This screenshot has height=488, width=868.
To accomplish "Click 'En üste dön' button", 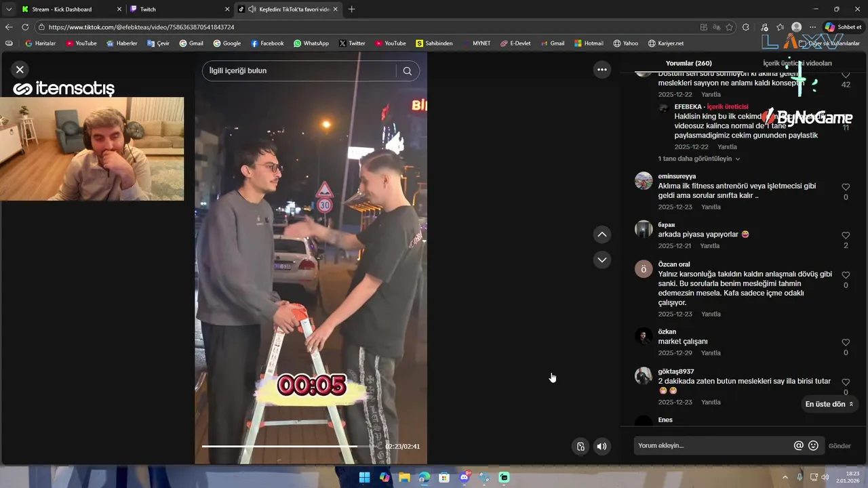I will click(829, 404).
